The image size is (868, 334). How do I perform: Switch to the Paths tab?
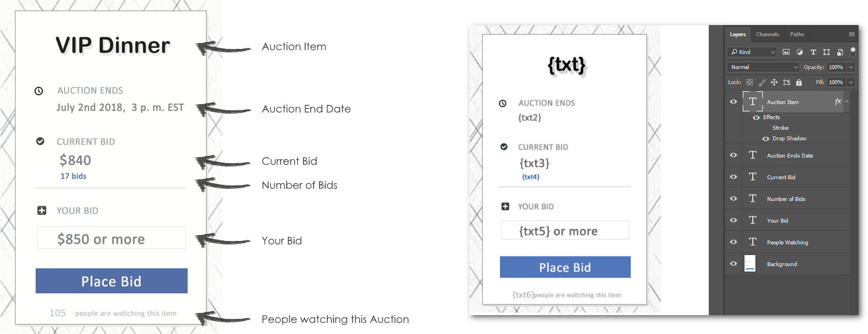click(x=797, y=35)
